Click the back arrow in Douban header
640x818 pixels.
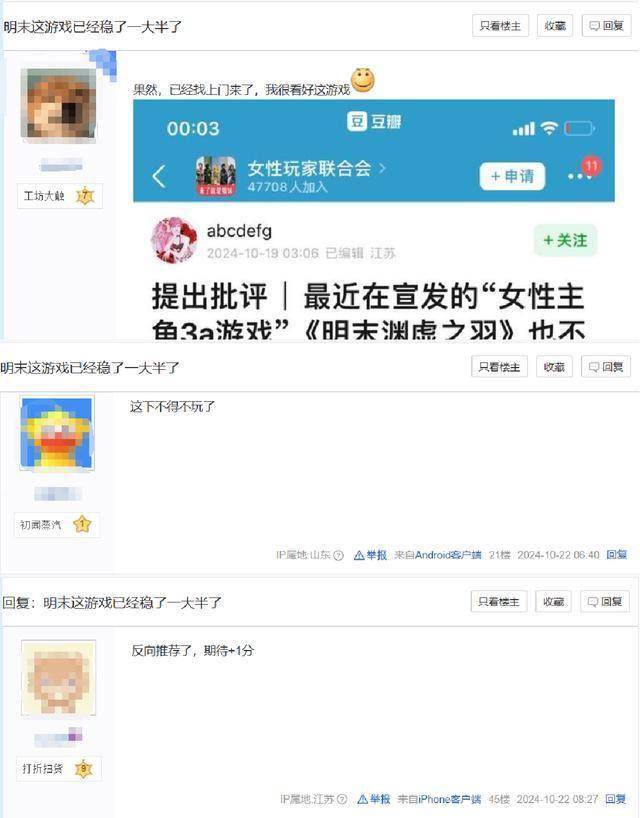[159, 177]
